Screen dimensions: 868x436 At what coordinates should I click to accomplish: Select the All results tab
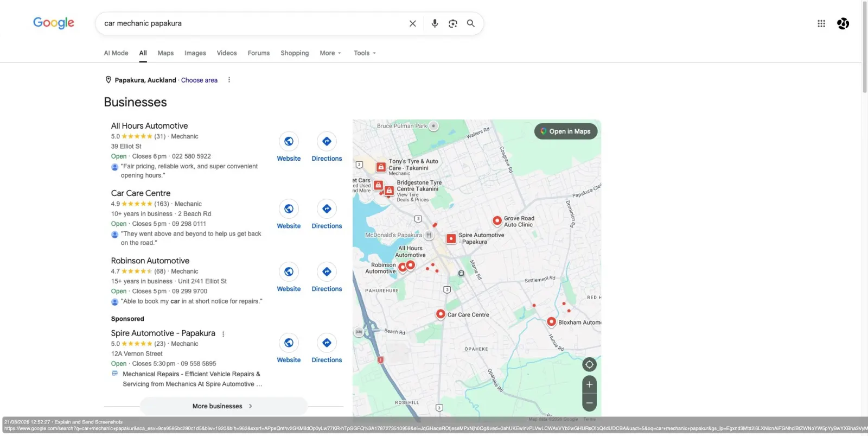pos(143,53)
